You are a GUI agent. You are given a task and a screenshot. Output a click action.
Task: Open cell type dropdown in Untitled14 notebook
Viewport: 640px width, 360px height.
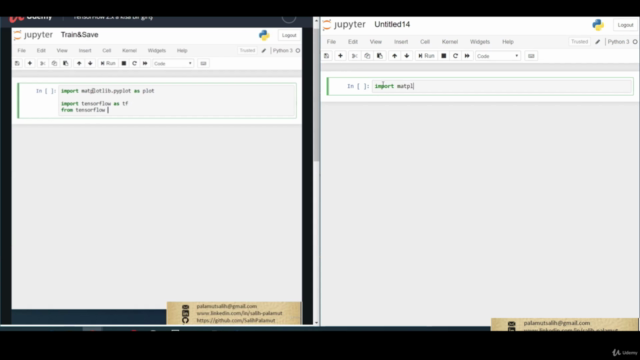click(498, 56)
